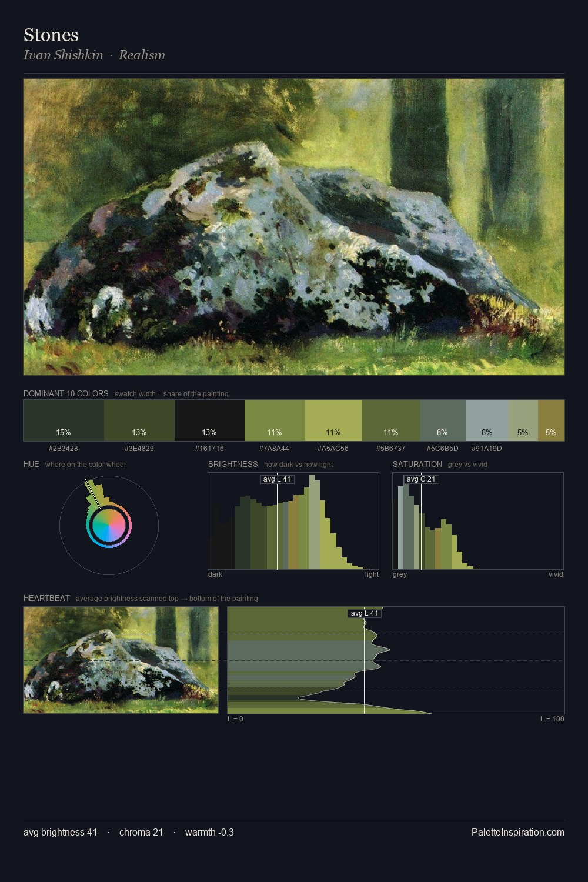Select the #5C6B5D grey-green swatch

[443, 420]
